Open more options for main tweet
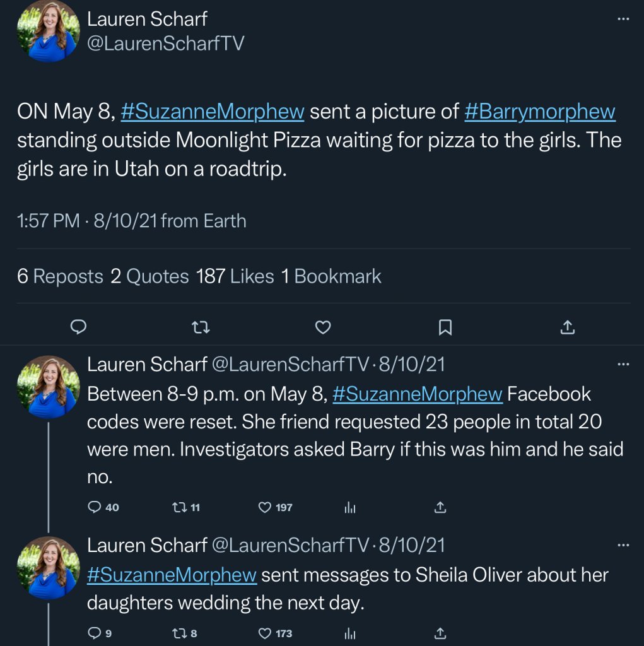Screen dimensions: 644x646 pyautogui.click(x=623, y=19)
